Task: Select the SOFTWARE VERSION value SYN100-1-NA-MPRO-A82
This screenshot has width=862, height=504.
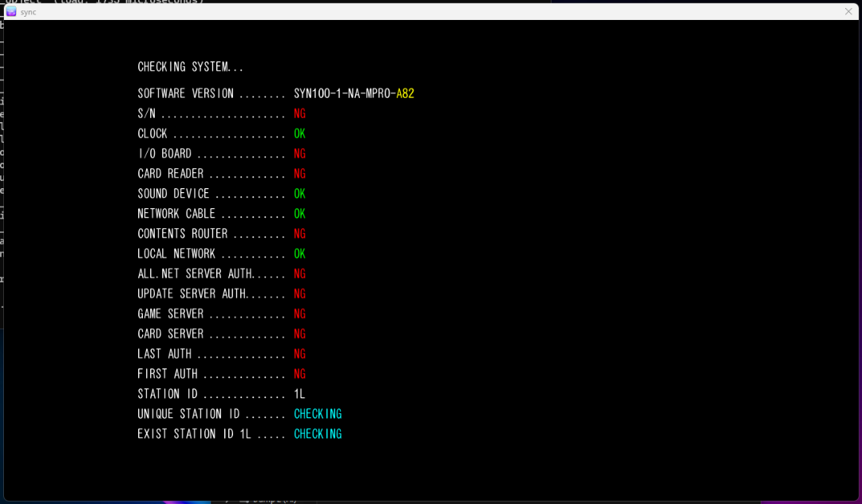Action: pos(354,93)
